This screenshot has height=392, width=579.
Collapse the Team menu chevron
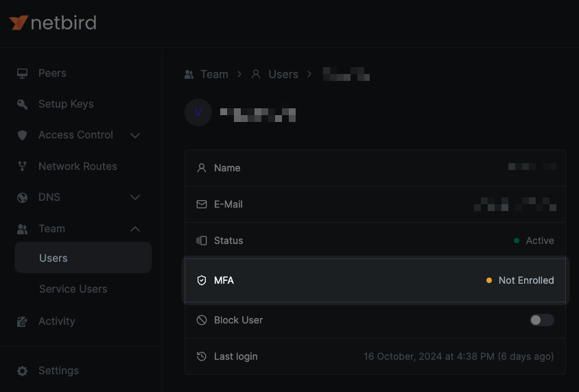(x=135, y=229)
